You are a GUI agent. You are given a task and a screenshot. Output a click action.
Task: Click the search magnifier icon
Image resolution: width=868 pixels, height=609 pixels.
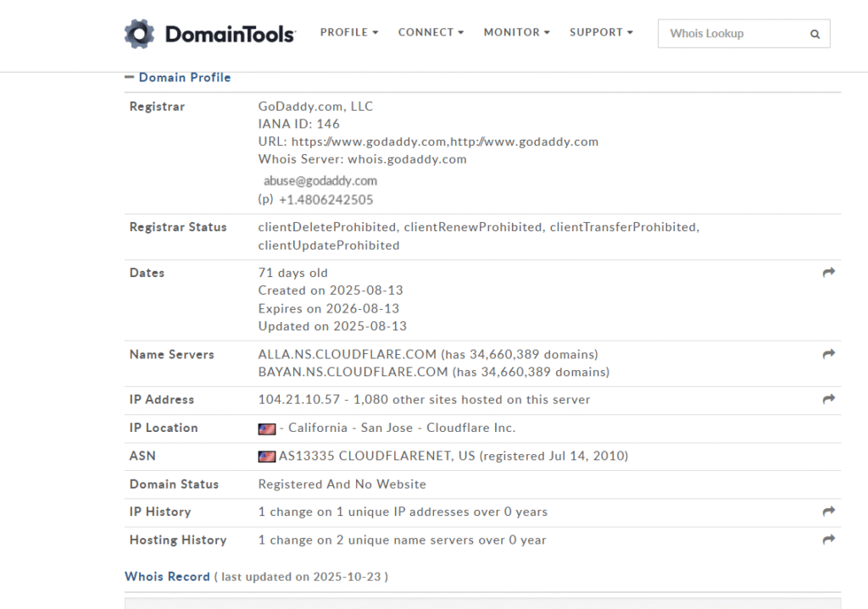tap(815, 35)
